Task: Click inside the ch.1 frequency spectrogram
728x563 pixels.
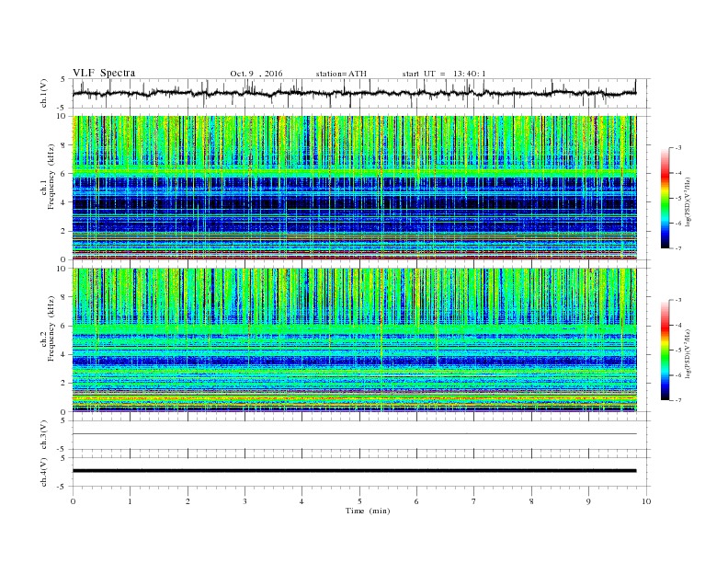Action: coord(354,188)
